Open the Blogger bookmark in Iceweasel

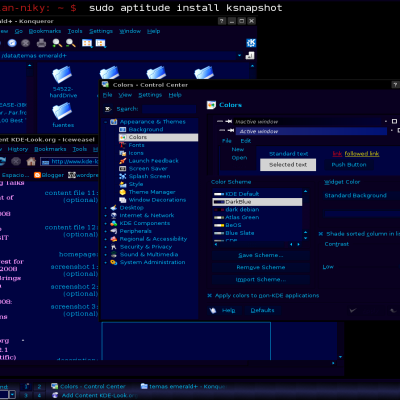pos(49,175)
